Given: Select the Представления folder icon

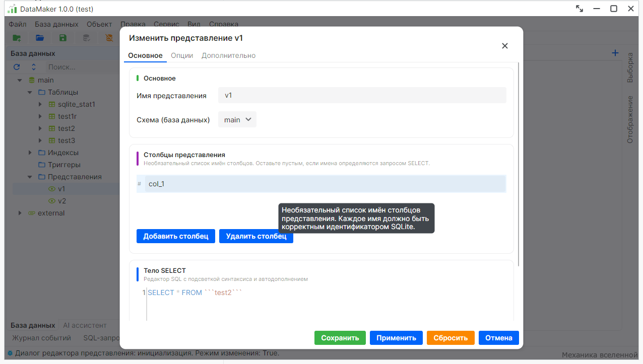Looking at the screenshot, I should (x=42, y=177).
